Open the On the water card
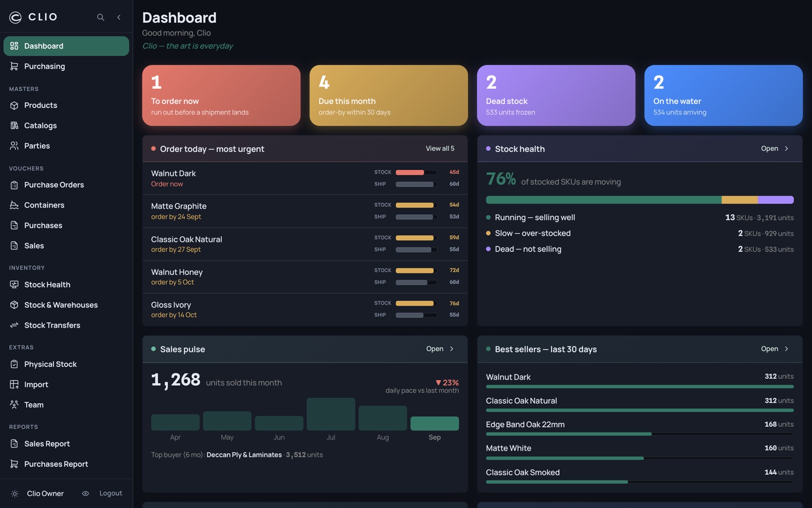The image size is (812, 508). (x=724, y=96)
